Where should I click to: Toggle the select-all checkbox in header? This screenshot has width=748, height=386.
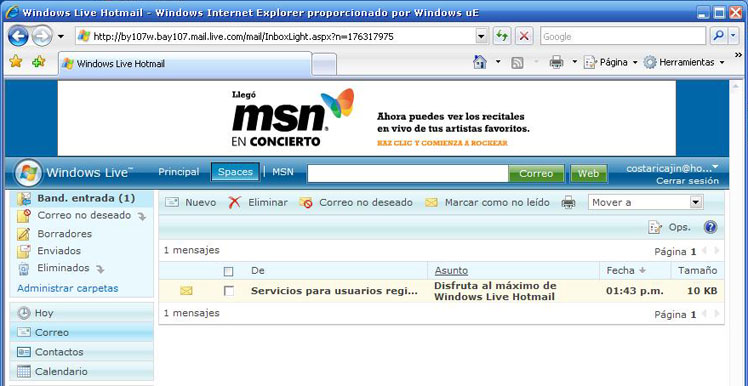click(x=229, y=271)
